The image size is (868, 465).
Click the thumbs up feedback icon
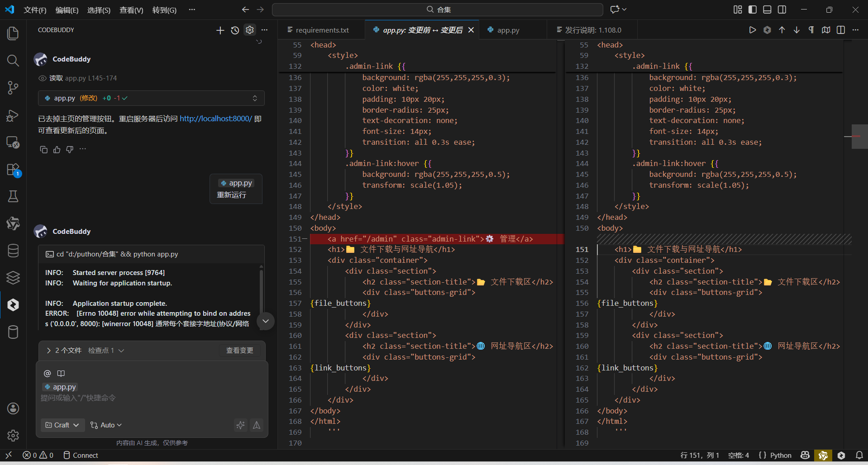pyautogui.click(x=57, y=150)
